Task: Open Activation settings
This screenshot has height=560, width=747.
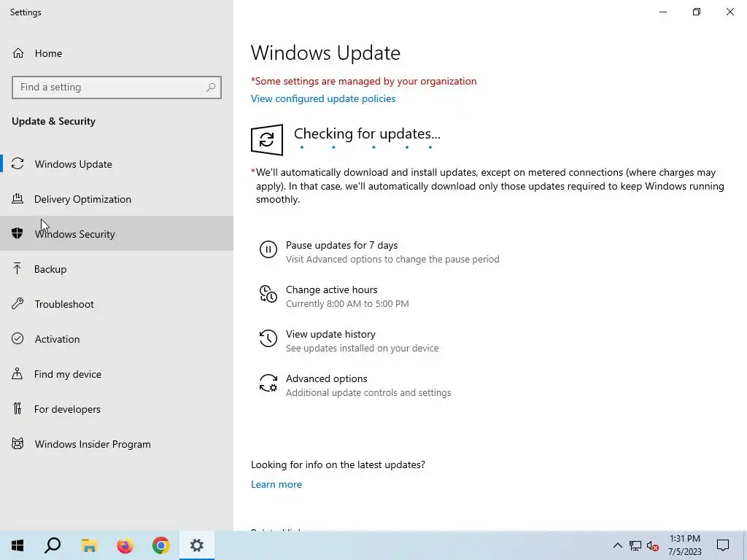Action: pos(117,338)
